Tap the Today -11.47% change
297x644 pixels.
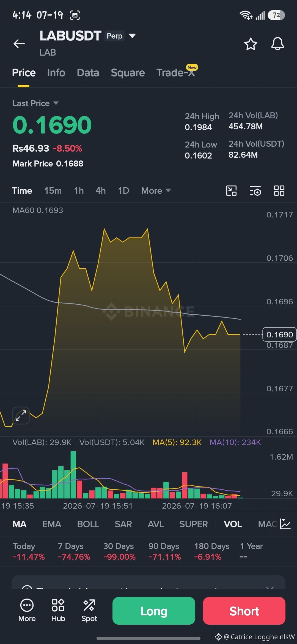tap(29, 552)
